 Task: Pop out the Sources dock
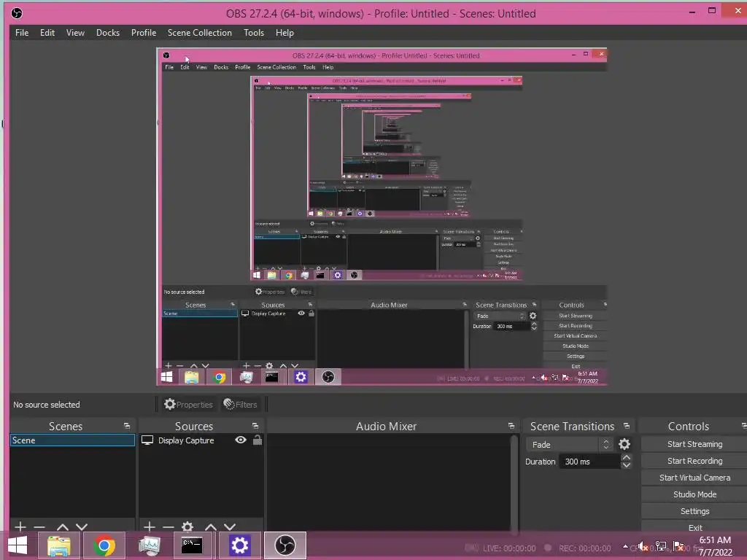coord(255,426)
